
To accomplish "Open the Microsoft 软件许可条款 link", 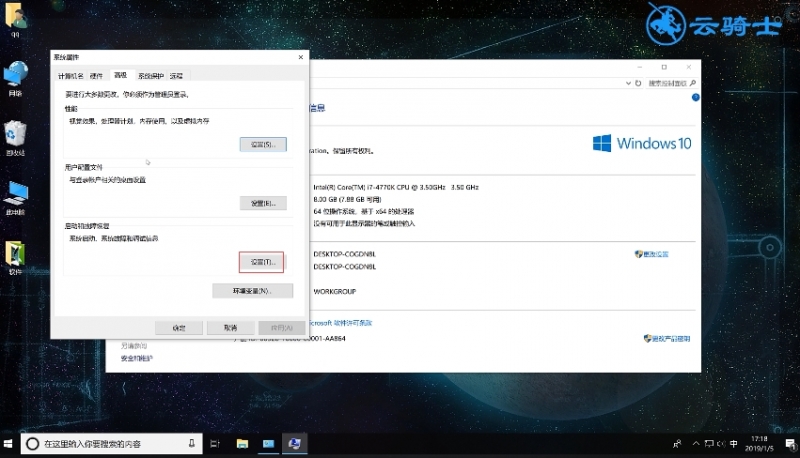I will tap(341, 323).
